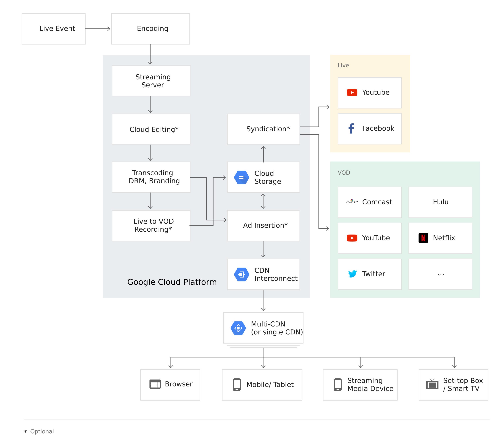Select the Syndication box
The height and width of the screenshot is (448, 502).
(264, 129)
